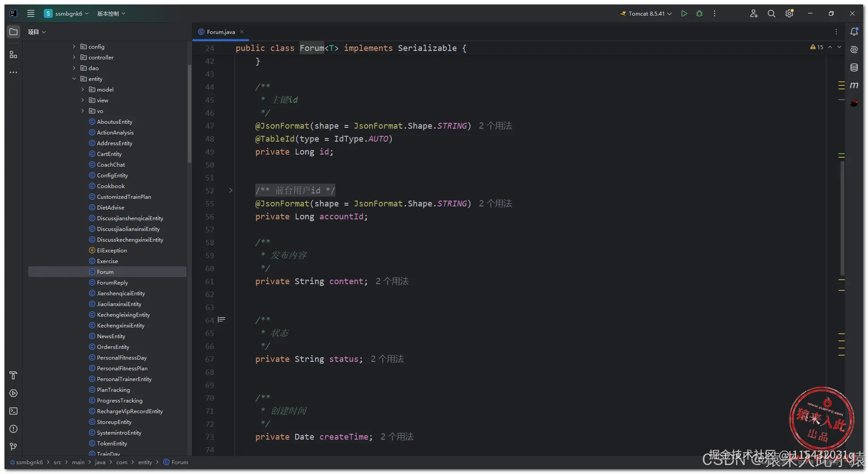
Task: Open the ssmbgnk6 project dropdown
Action: [x=67, y=13]
